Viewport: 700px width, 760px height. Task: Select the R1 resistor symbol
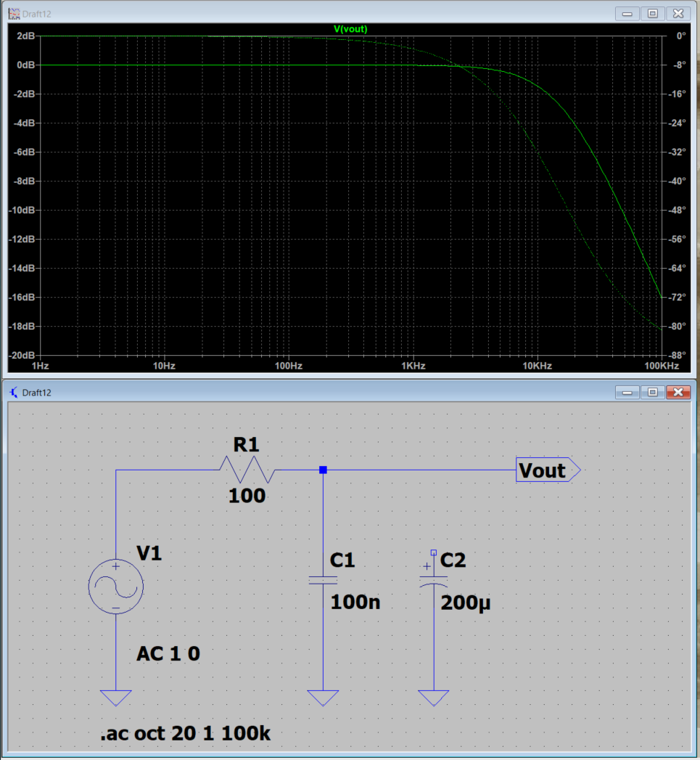pos(247,470)
